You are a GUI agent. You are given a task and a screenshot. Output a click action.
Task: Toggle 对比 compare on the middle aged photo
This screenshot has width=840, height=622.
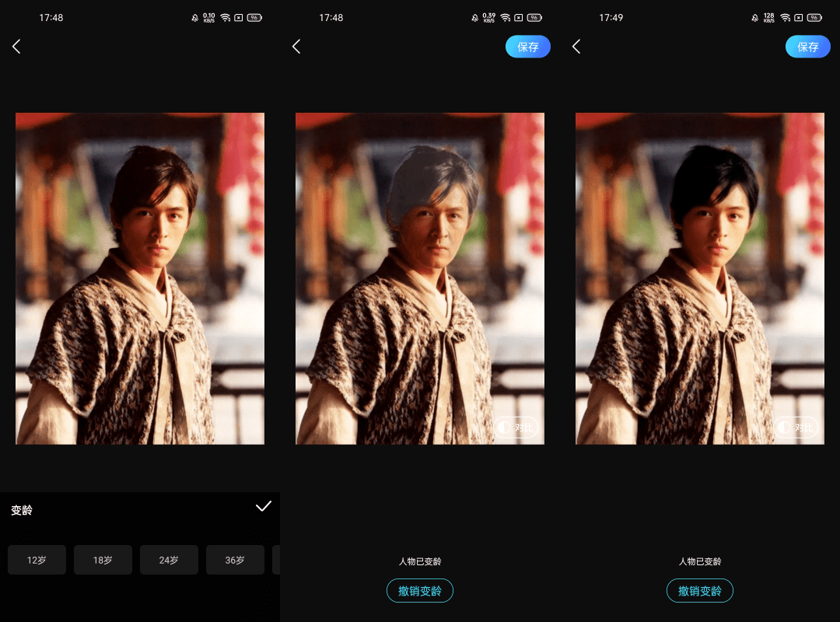(517, 427)
